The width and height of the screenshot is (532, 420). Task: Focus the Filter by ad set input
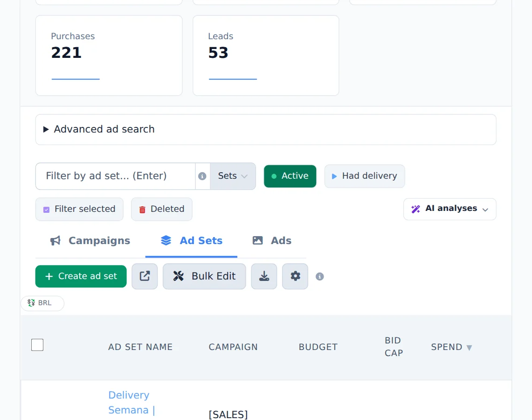(x=115, y=176)
